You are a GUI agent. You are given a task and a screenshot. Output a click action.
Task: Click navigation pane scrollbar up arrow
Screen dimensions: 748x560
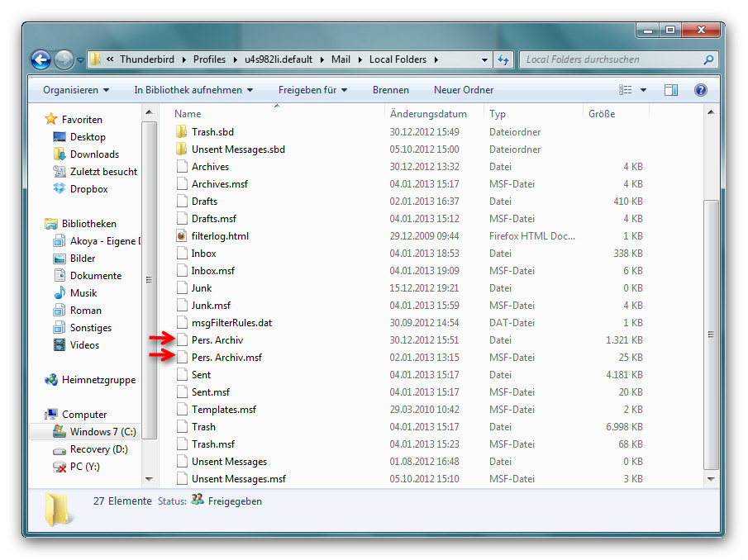[149, 112]
